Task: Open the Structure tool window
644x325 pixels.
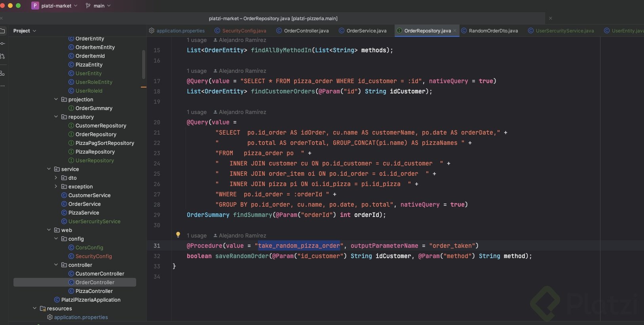Action: (2, 73)
